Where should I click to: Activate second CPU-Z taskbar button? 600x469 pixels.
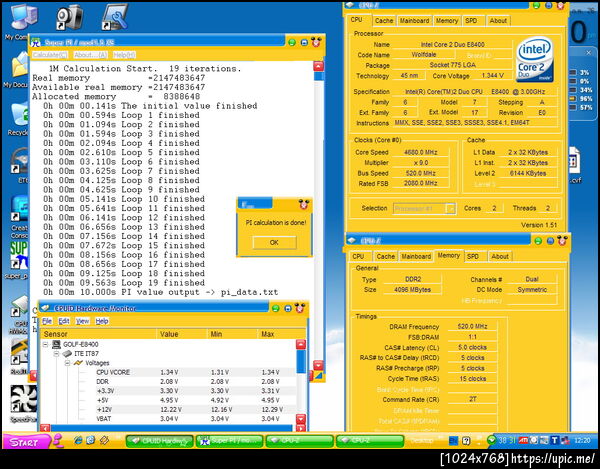coord(370,441)
